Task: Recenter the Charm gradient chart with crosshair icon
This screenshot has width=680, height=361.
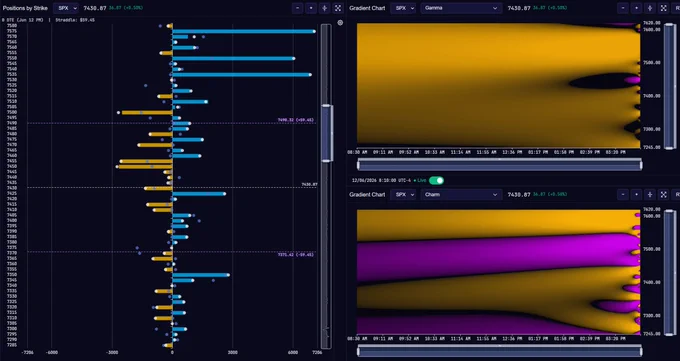Action: pyautogui.click(x=650, y=195)
